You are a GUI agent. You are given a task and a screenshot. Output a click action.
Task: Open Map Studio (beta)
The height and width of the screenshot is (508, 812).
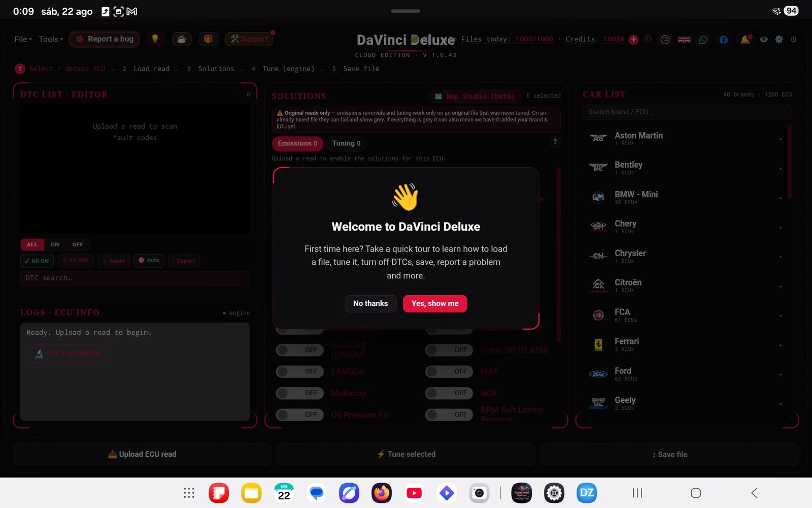point(475,96)
